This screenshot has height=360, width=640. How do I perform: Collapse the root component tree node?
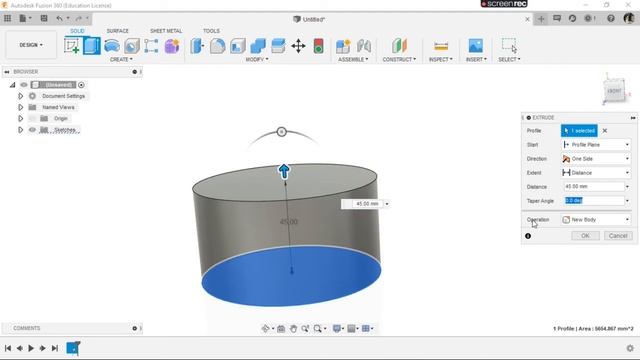[13, 85]
